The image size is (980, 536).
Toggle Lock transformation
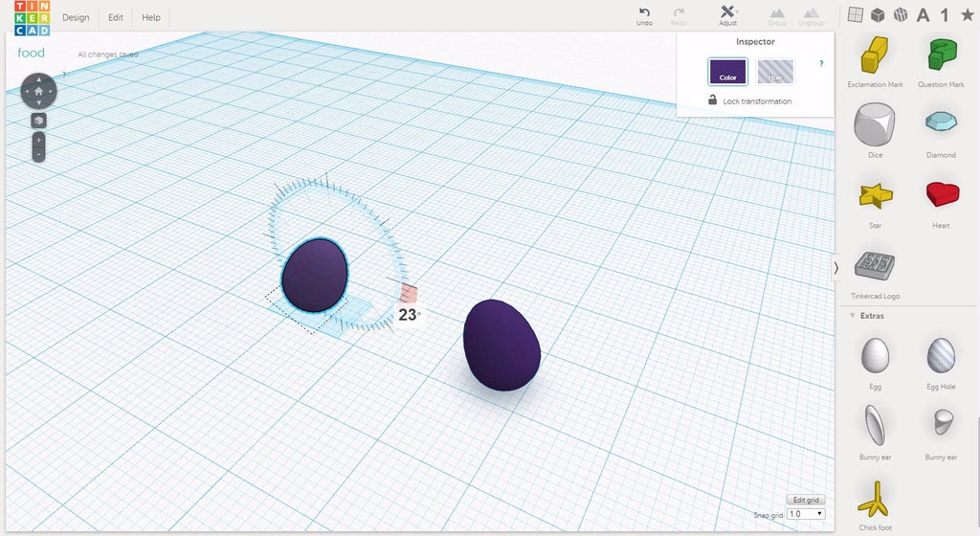[750, 100]
